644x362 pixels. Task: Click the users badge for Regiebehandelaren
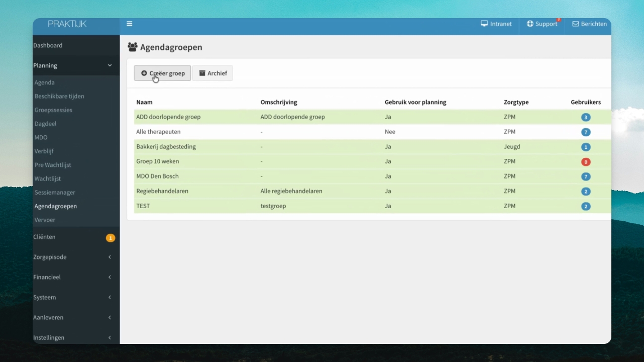pyautogui.click(x=586, y=192)
